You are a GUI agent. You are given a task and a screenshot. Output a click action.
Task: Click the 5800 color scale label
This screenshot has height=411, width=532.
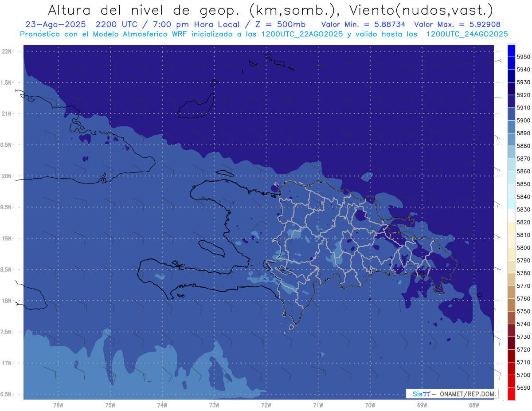click(524, 247)
